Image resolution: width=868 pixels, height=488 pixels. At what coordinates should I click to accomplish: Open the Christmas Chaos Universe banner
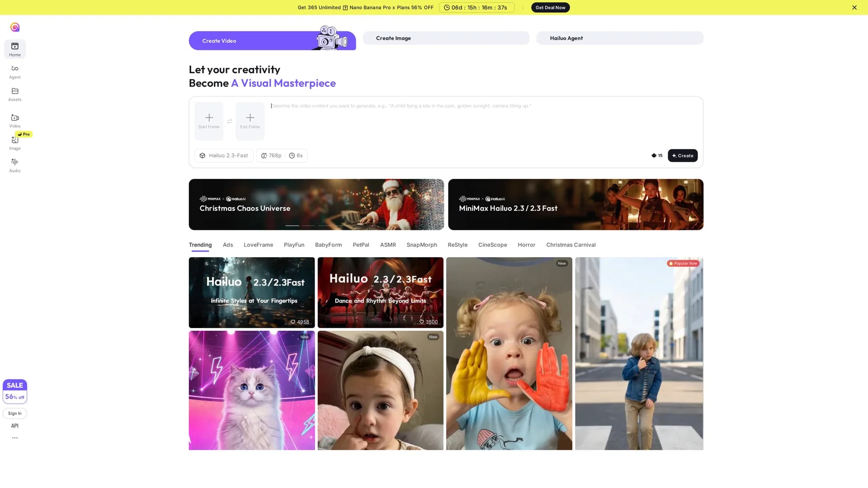316,204
